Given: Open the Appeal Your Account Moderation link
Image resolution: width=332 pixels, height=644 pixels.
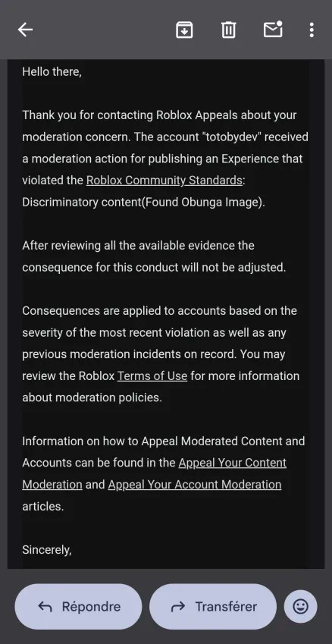Looking at the screenshot, I should (x=195, y=484).
